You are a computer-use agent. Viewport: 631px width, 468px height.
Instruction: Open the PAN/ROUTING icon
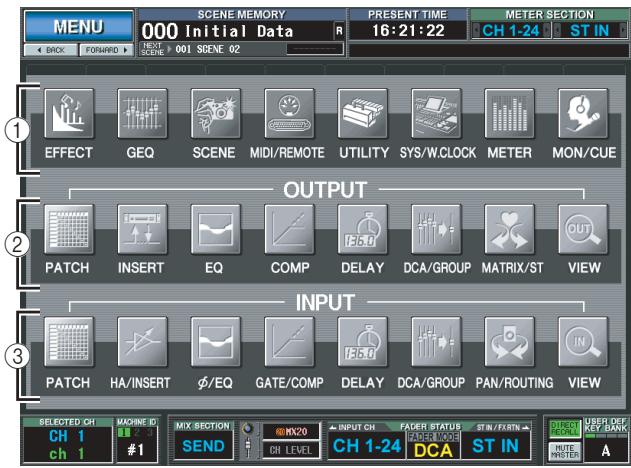[x=509, y=342]
